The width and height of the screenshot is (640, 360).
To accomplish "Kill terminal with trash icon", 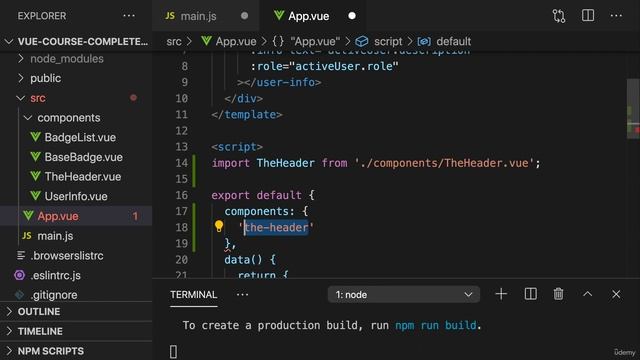I will [x=558, y=294].
